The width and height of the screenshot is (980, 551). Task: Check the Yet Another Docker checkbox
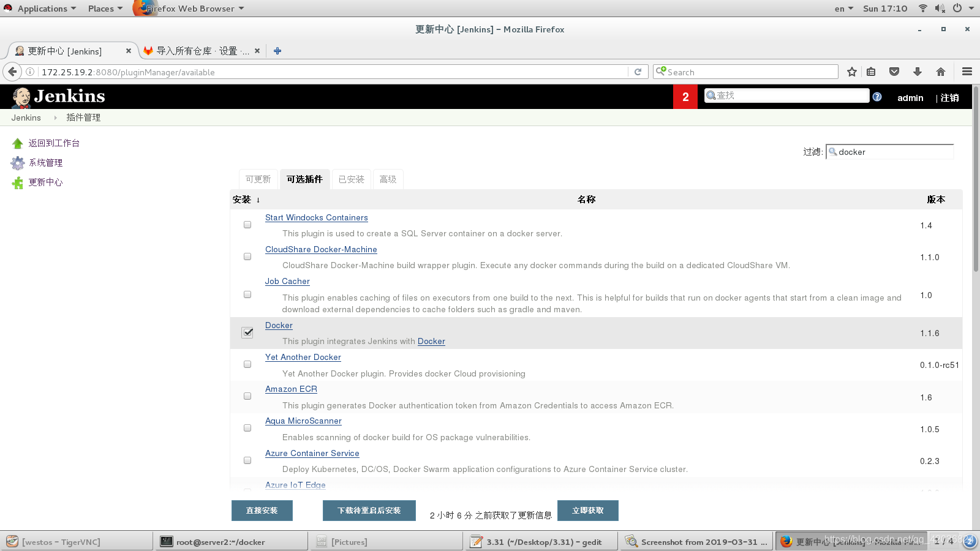click(x=247, y=364)
